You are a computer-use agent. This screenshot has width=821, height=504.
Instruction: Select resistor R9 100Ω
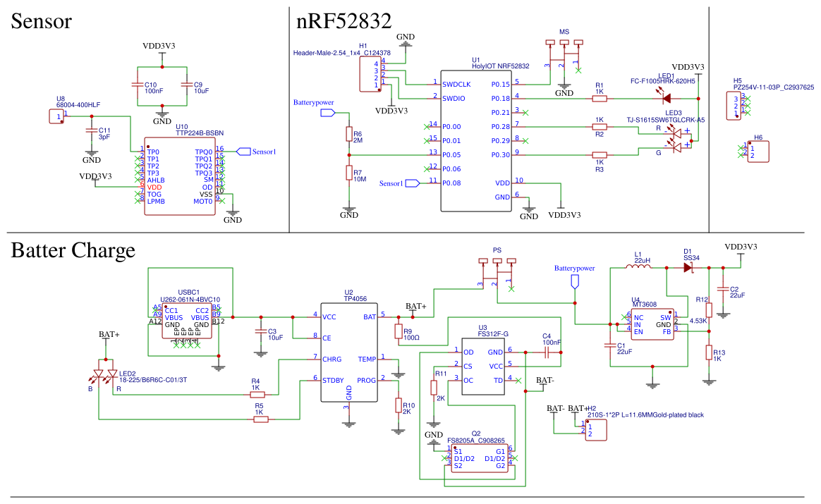click(399, 331)
